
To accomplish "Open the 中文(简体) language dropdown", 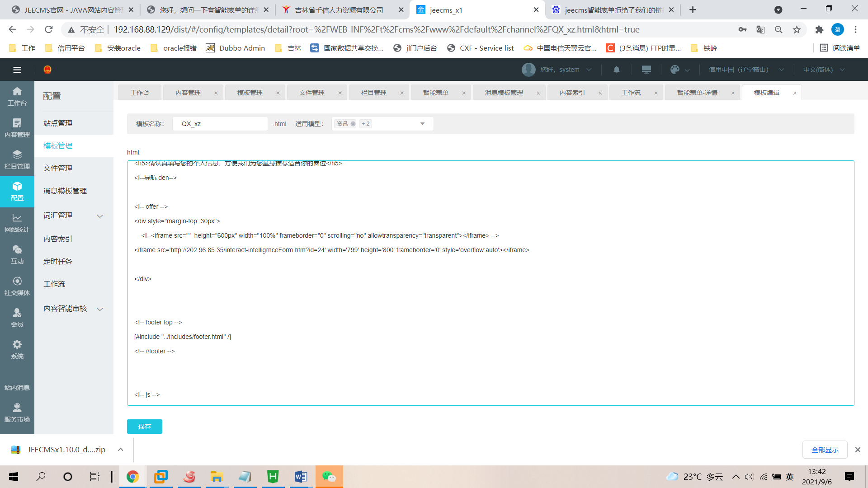I will tap(824, 70).
